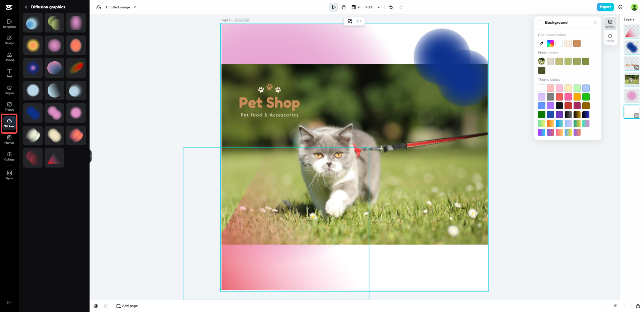Select the green theme color swatch
644x312 pixels.
[x=586, y=97]
